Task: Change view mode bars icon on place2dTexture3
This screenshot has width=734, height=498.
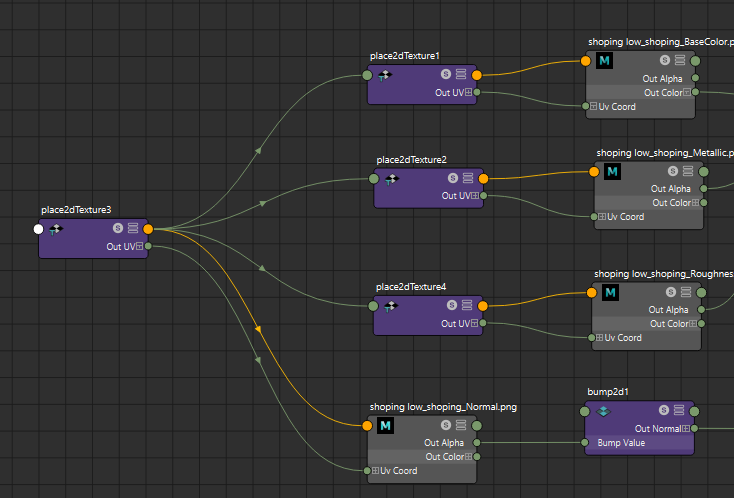Action: pos(133,228)
